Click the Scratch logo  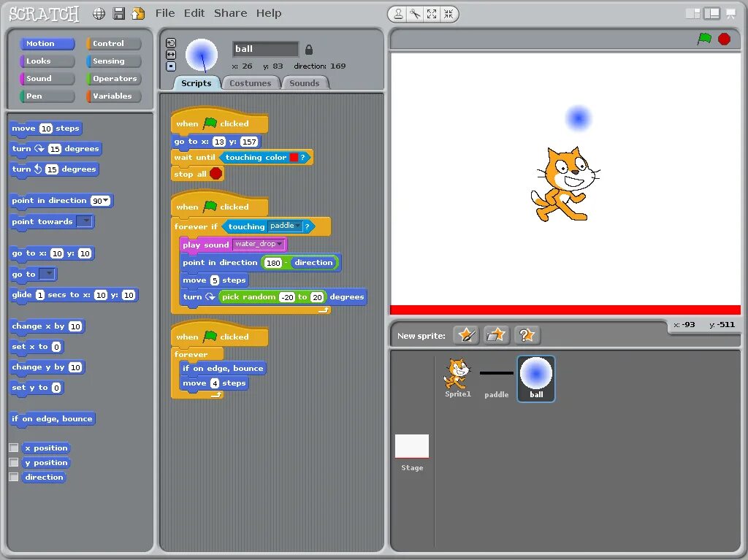[x=44, y=14]
